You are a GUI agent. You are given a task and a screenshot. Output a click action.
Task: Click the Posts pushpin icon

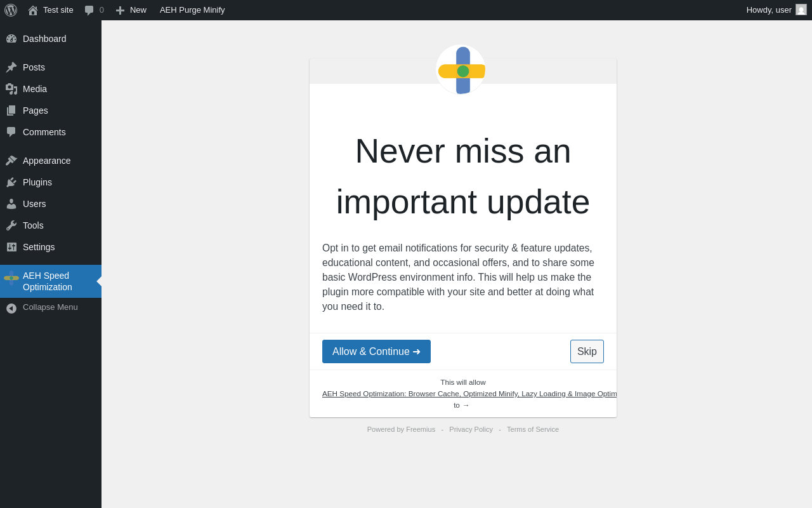click(x=11, y=67)
